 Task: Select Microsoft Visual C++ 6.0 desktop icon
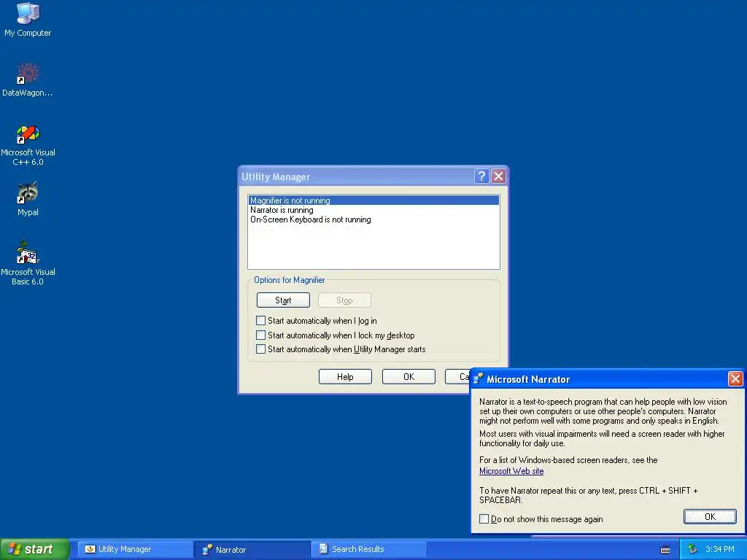[28, 145]
